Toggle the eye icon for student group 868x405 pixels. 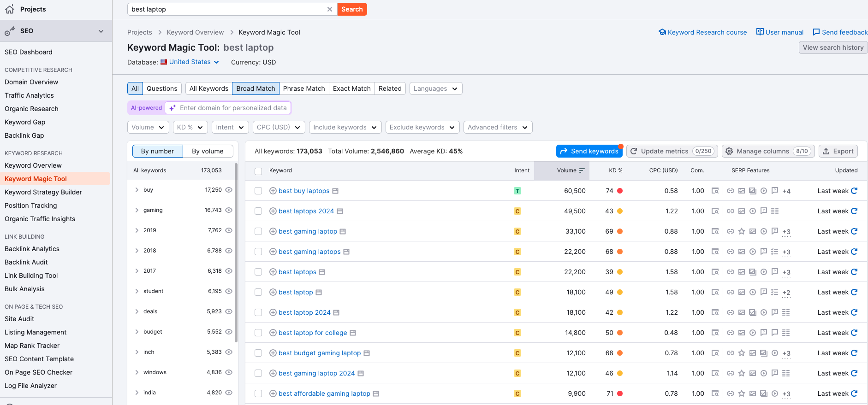pyautogui.click(x=229, y=291)
